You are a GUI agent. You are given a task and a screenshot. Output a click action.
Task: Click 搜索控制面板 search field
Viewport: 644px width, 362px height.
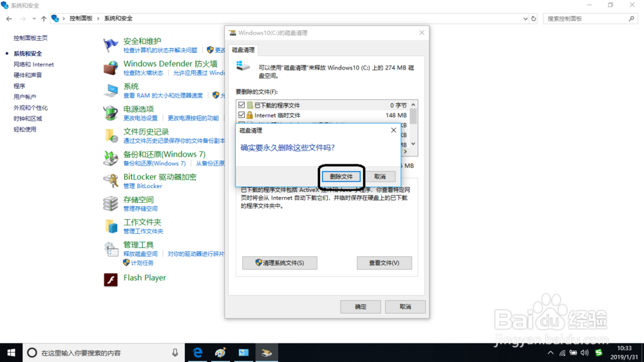[590, 19]
